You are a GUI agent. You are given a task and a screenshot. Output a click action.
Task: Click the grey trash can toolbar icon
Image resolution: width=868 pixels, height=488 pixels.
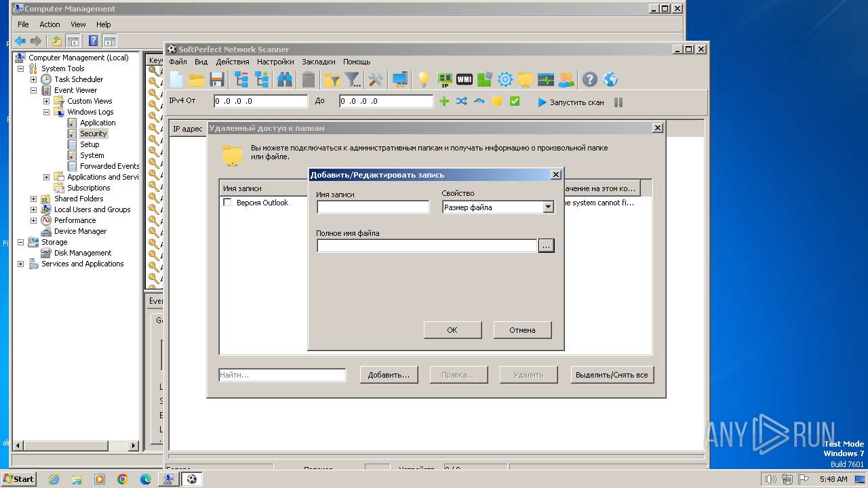pos(309,80)
